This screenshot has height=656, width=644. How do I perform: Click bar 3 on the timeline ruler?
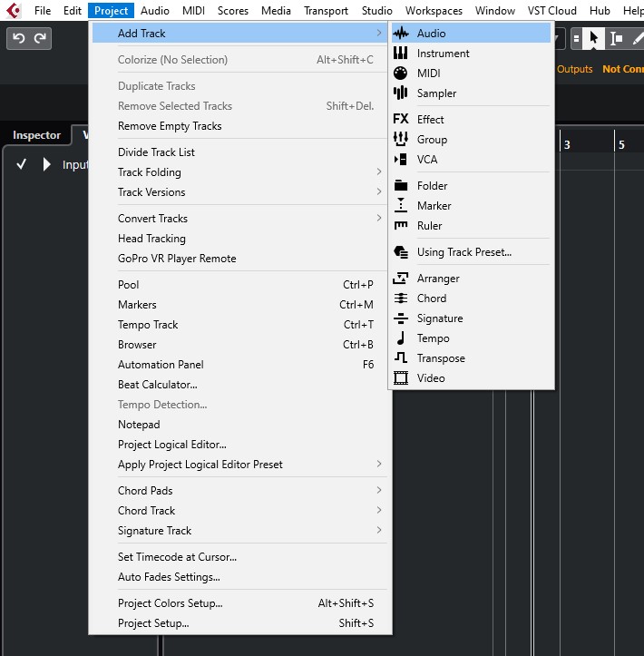[x=567, y=145]
